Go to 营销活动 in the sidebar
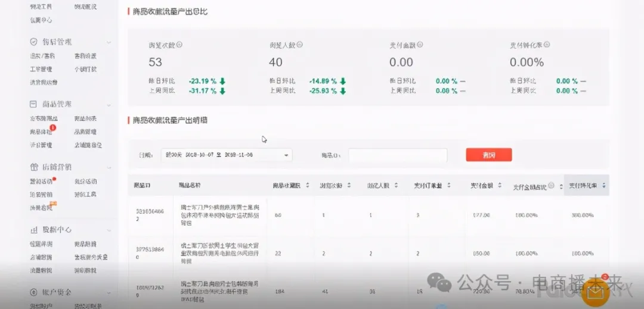Screen dimensions: 644x309 click(x=41, y=182)
